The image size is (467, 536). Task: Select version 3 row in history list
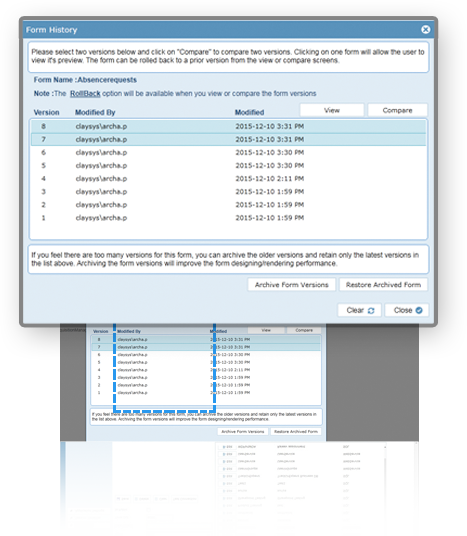point(228,191)
